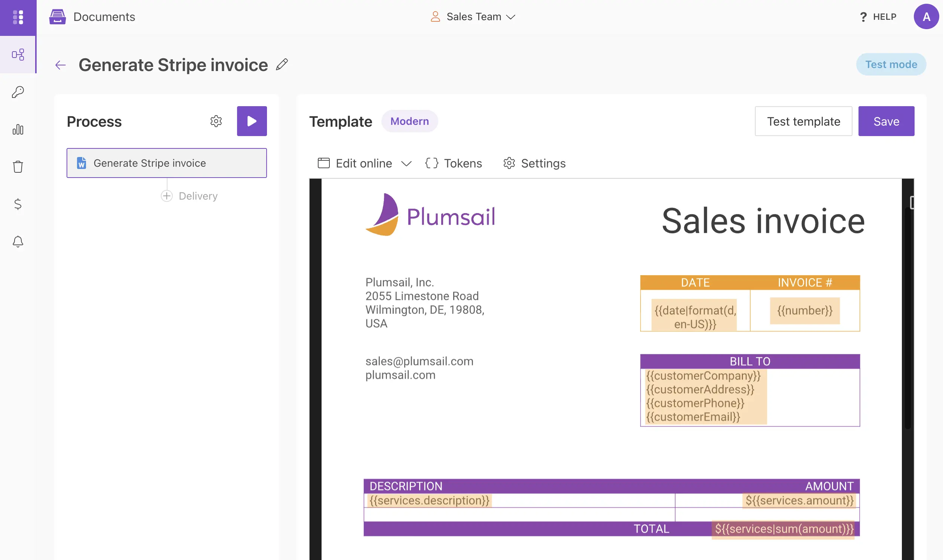Image resolution: width=943 pixels, height=560 pixels.
Task: Click the ${{services|sum(amount)}} total token
Action: pyautogui.click(x=784, y=529)
